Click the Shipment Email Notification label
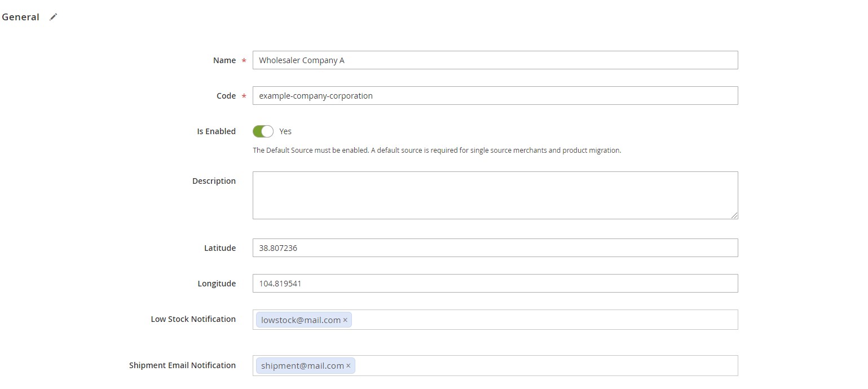The height and width of the screenshot is (389, 868). 182,365
